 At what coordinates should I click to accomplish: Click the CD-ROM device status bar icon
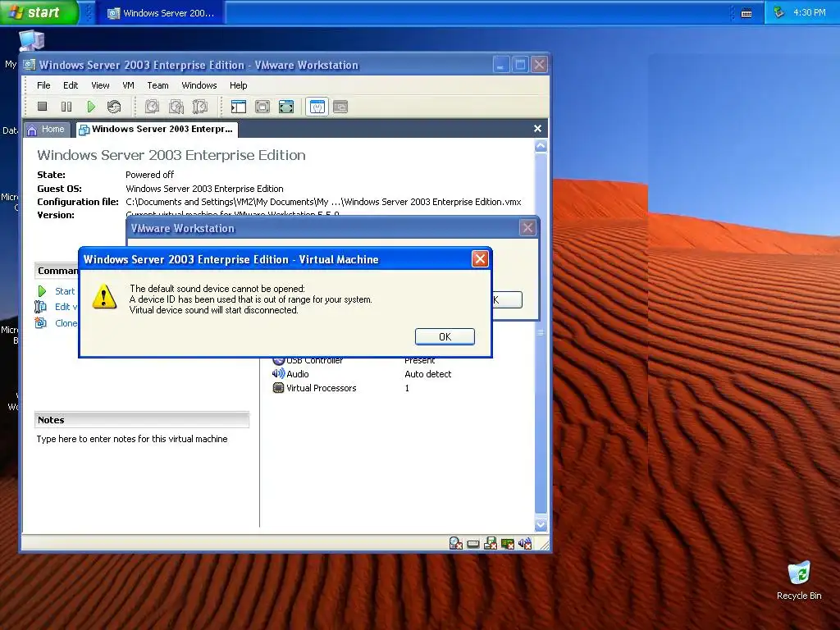coord(456,543)
